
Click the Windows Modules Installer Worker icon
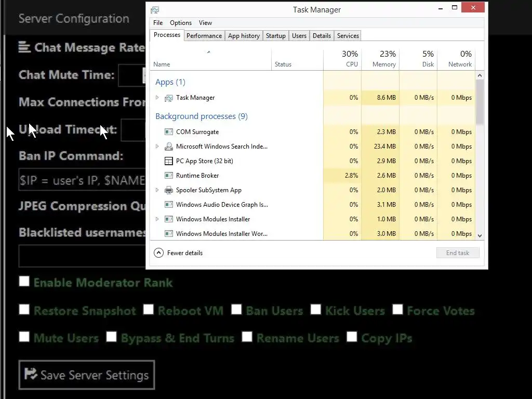pyautogui.click(x=169, y=234)
